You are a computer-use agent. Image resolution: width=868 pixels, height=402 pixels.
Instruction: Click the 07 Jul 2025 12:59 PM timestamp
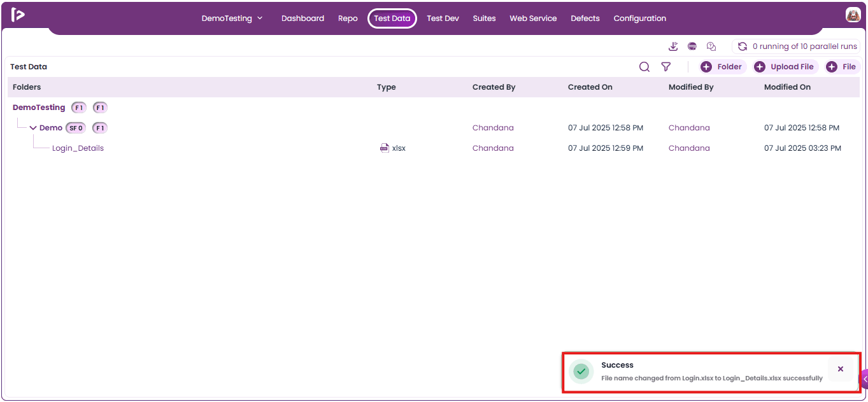[x=606, y=148]
